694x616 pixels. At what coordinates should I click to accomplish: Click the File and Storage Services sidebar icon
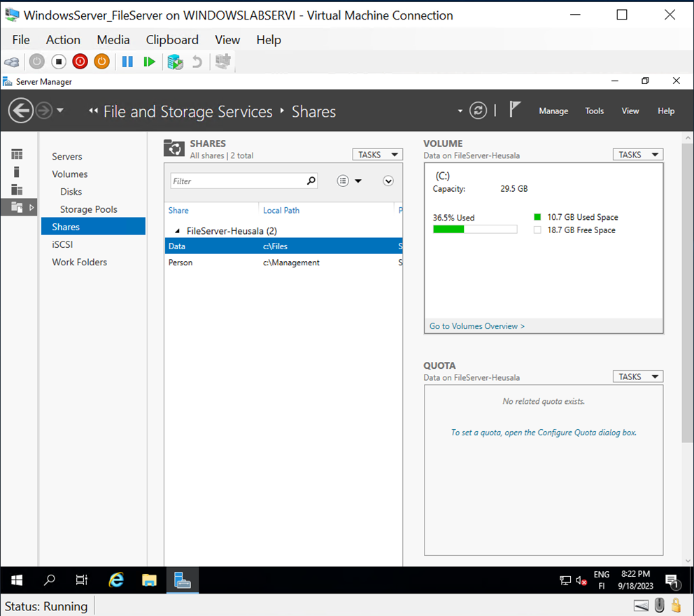(x=16, y=206)
